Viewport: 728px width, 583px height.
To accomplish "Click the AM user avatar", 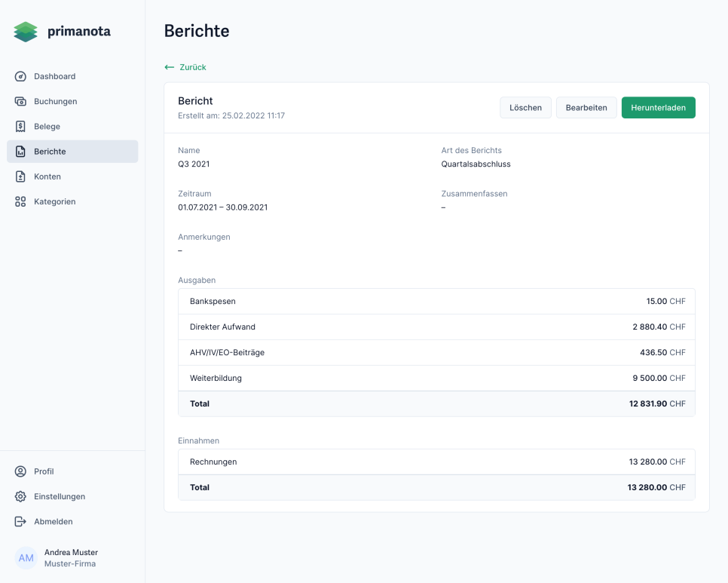I will click(x=26, y=558).
